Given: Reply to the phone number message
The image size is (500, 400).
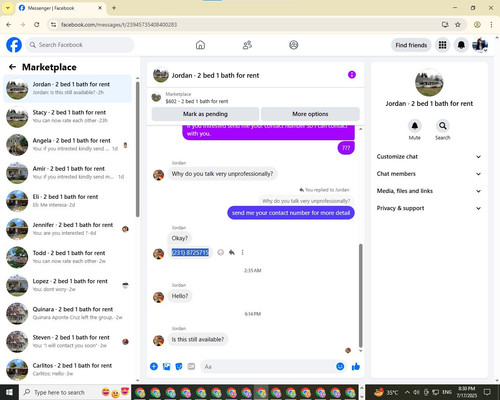Looking at the screenshot, I should click(x=232, y=252).
